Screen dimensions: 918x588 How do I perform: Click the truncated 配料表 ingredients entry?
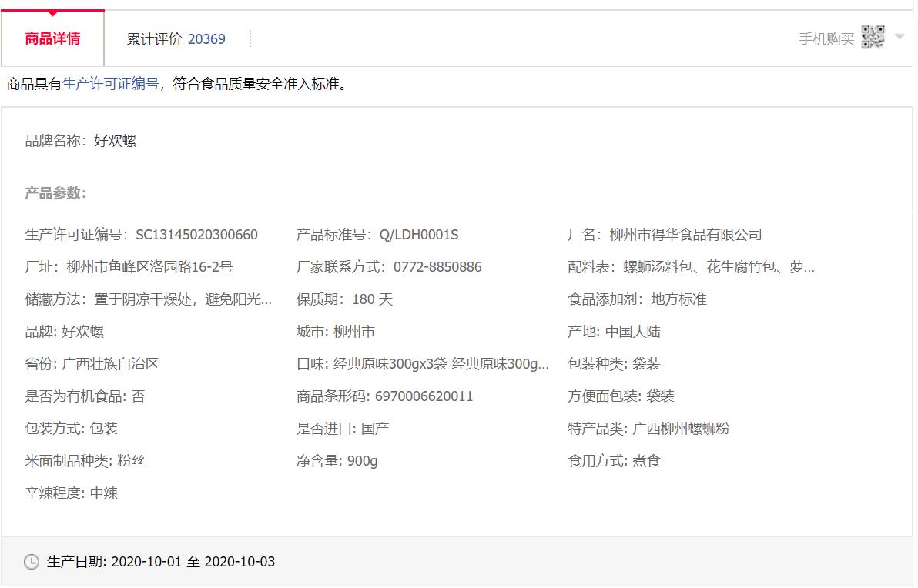pyautogui.click(x=691, y=267)
